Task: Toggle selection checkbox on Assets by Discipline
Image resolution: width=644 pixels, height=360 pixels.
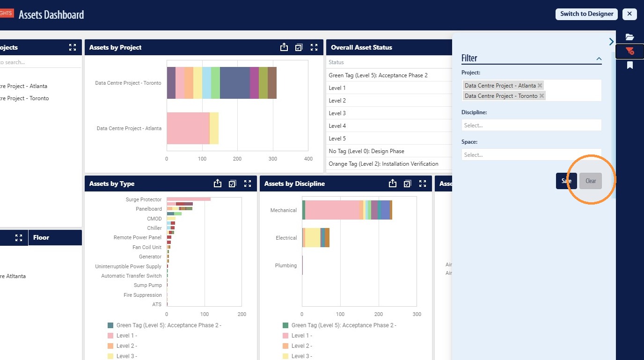Action: click(408, 184)
